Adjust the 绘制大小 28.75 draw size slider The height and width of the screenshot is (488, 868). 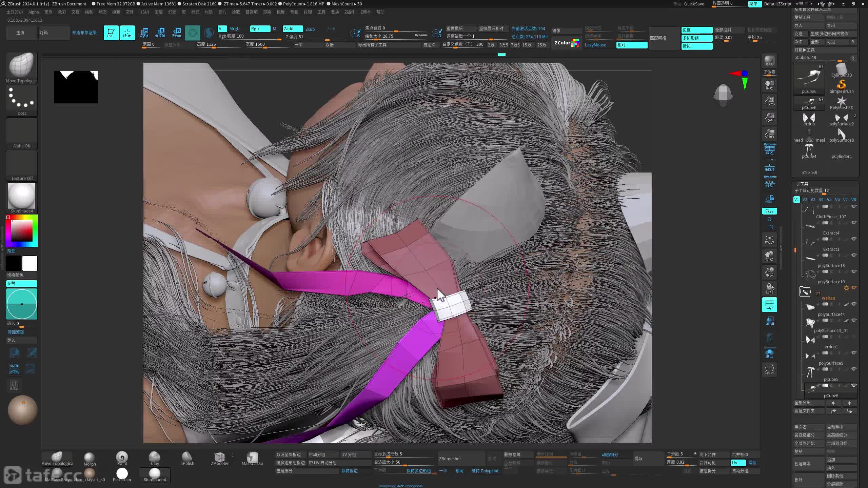pyautogui.click(x=397, y=36)
